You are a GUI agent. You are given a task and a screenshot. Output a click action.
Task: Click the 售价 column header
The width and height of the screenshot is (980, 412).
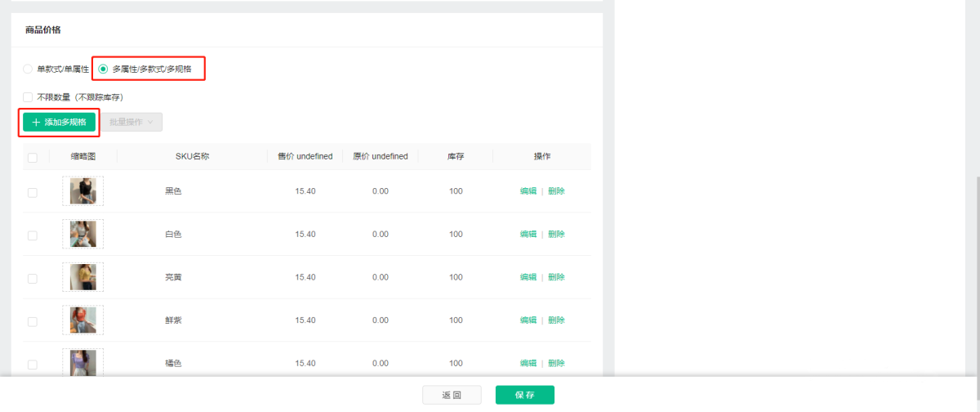click(305, 157)
